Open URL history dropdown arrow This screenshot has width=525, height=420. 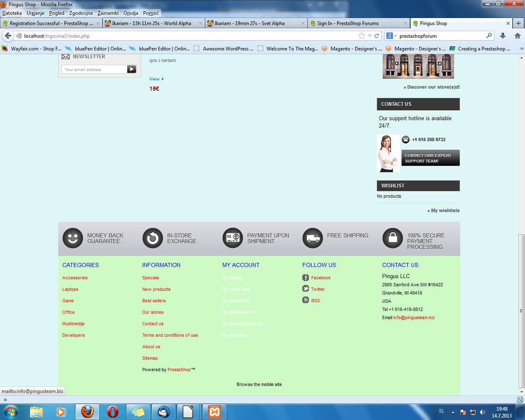(370, 36)
